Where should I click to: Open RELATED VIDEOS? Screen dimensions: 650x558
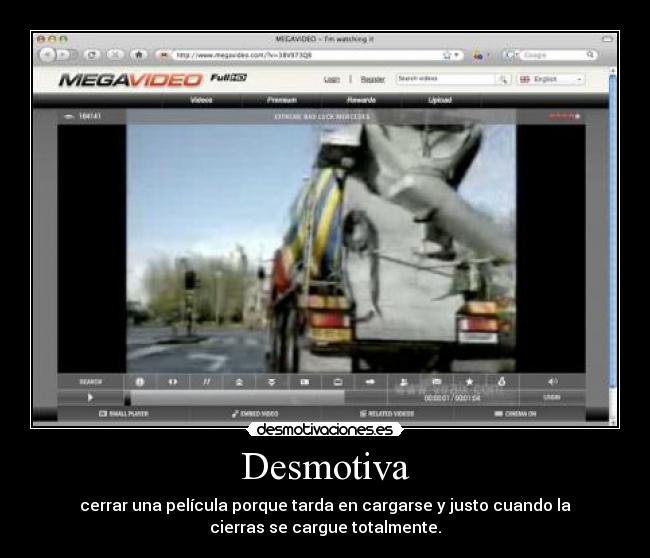click(387, 414)
